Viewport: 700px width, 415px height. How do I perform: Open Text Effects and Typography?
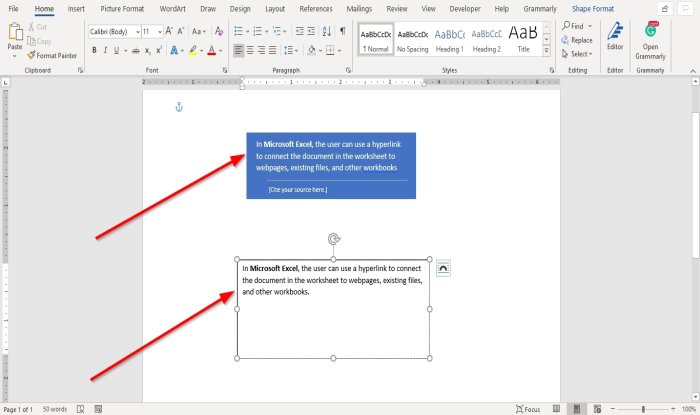174,50
